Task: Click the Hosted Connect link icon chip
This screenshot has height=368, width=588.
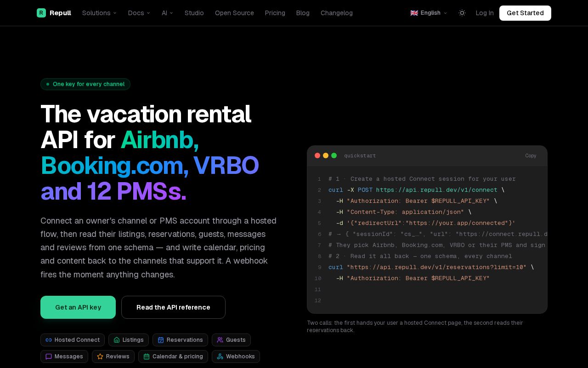Action: [73, 340]
